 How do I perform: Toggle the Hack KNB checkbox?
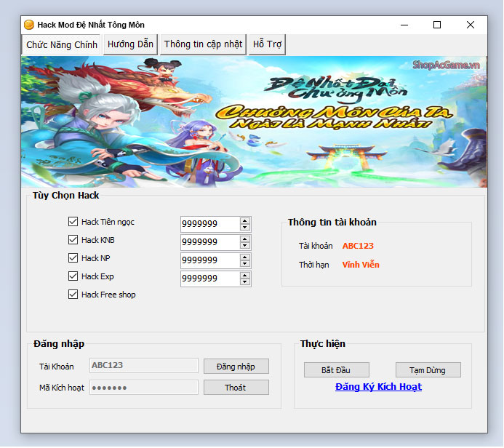coord(73,240)
